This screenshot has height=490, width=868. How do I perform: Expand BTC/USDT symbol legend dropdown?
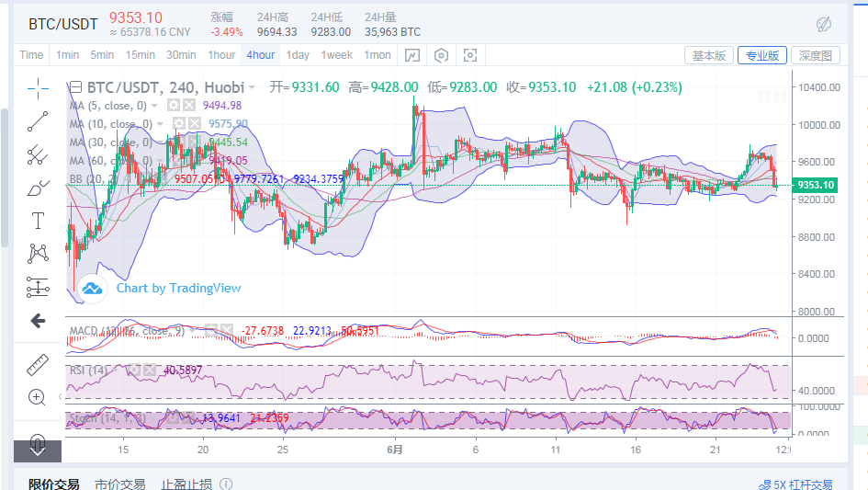coord(252,87)
